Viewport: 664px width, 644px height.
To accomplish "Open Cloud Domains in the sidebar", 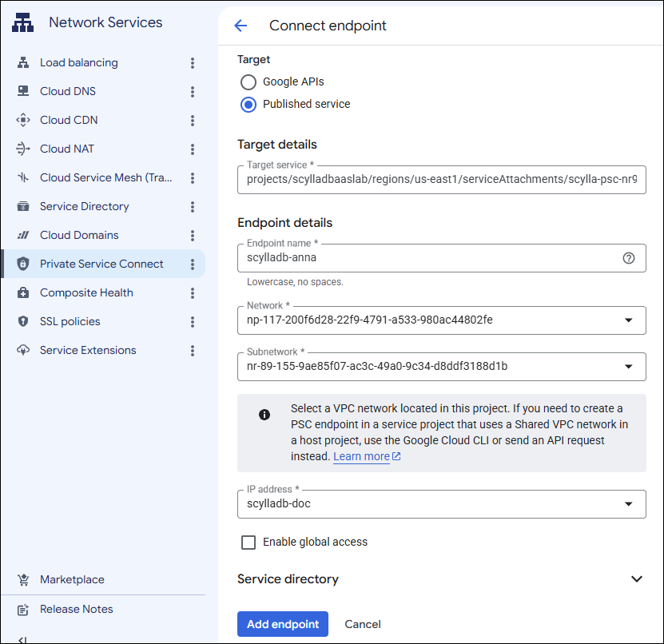I will click(79, 235).
